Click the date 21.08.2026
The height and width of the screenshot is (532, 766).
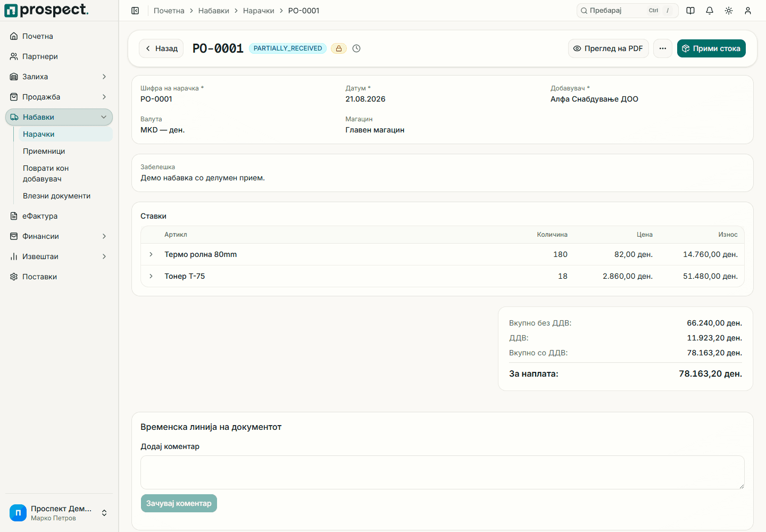pos(365,99)
